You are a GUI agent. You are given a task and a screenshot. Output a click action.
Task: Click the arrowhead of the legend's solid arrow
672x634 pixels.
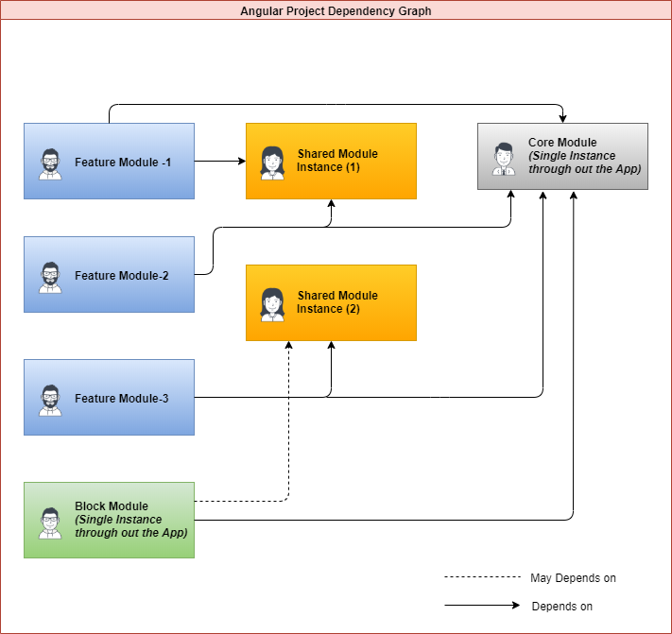coord(515,606)
